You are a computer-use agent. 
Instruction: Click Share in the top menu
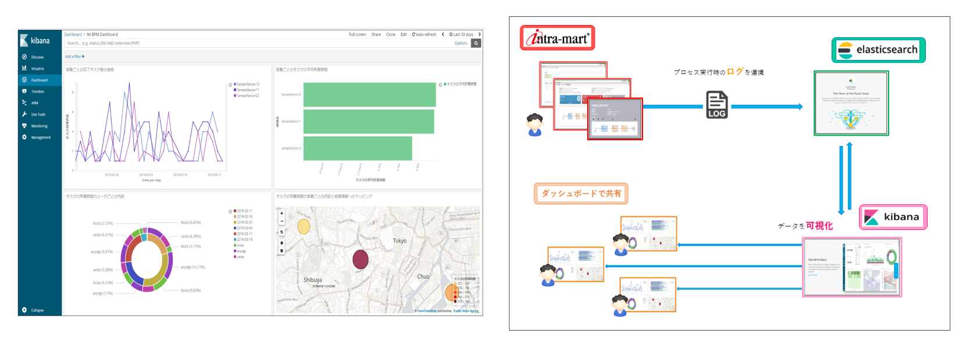point(377,34)
